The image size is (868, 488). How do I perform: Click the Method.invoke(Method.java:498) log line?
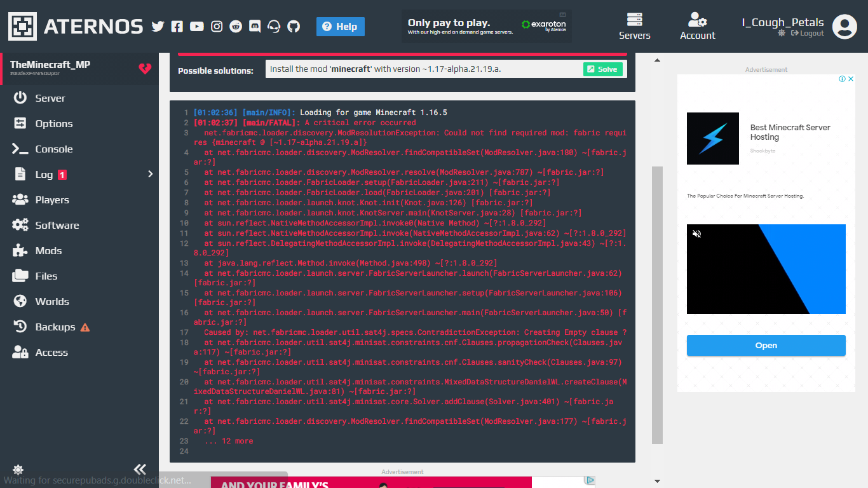tap(350, 263)
